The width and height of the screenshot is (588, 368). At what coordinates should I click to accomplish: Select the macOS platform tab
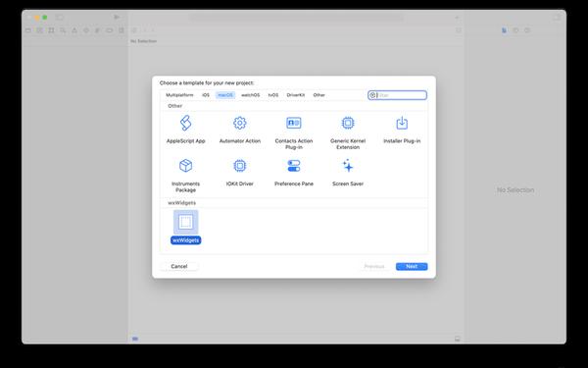[x=225, y=95]
